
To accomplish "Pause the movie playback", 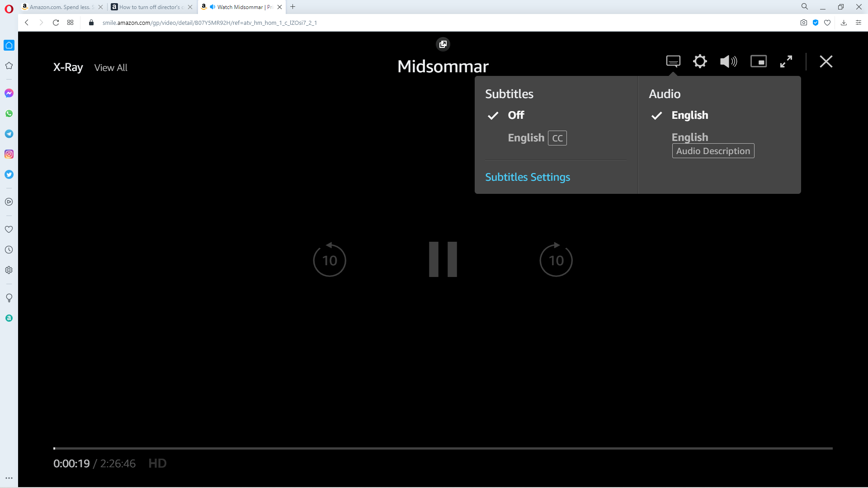I will (x=443, y=259).
